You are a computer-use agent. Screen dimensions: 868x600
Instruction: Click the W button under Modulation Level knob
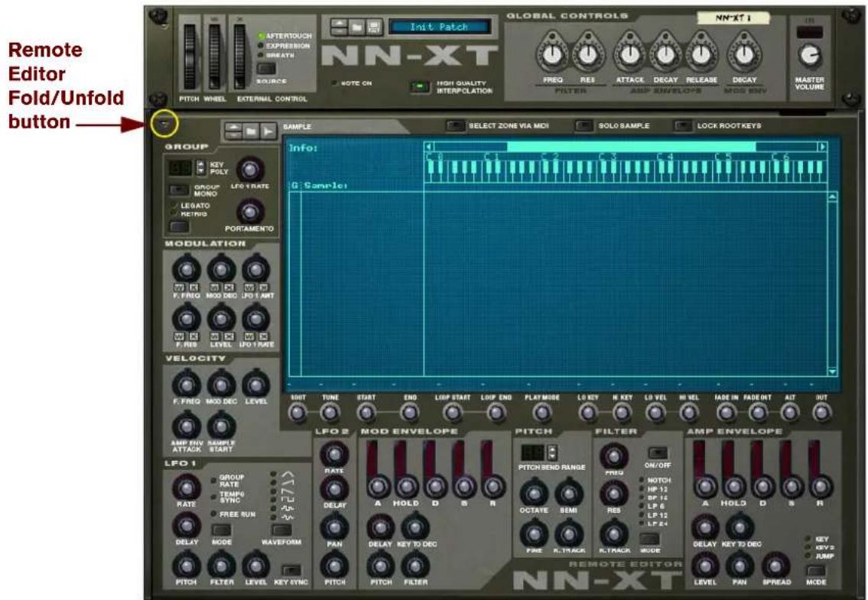point(213,336)
